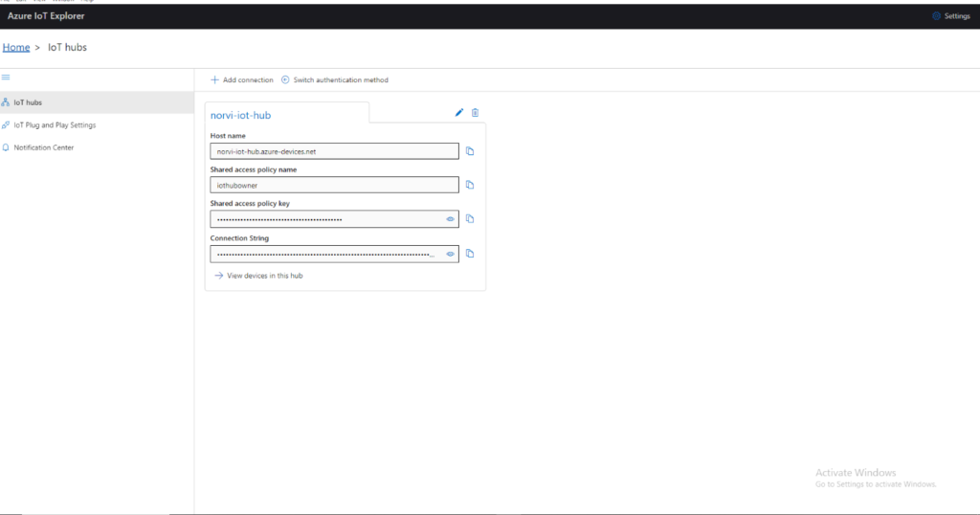Open the norvi-iot-hub connection title

240,115
